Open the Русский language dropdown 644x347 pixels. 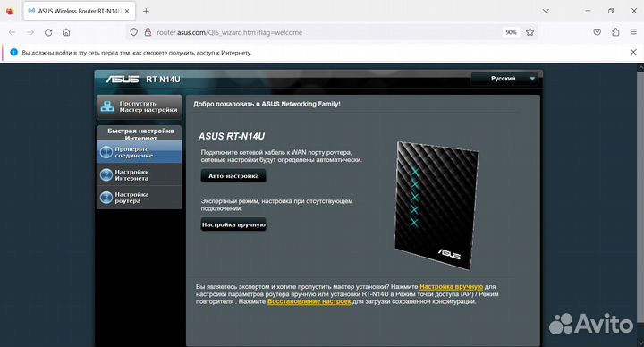point(504,79)
